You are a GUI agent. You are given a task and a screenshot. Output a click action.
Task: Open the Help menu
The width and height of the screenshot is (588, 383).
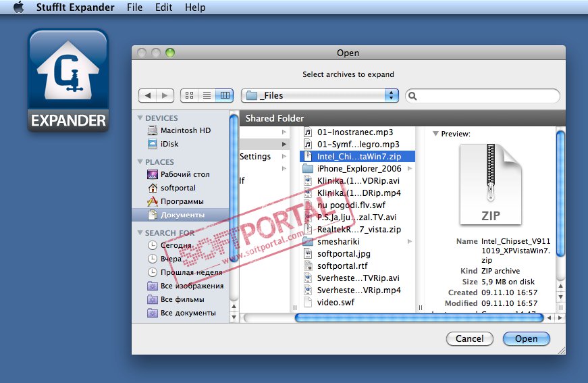(195, 7)
